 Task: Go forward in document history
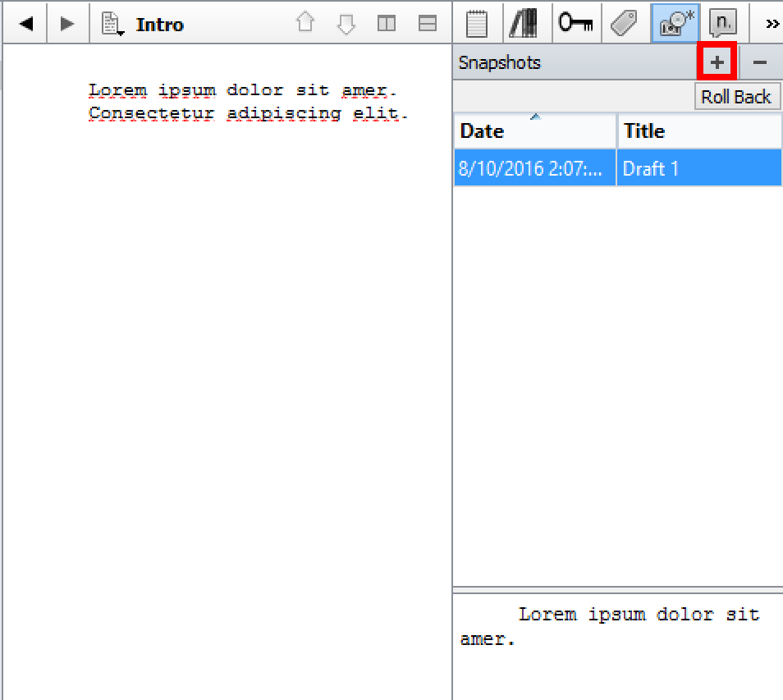point(67,24)
